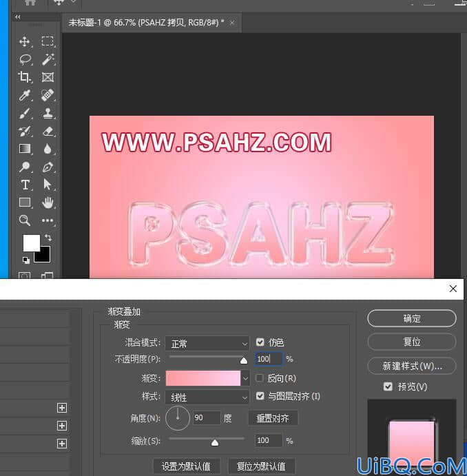Click the 确定 OK button
467x476 pixels.
tap(412, 318)
